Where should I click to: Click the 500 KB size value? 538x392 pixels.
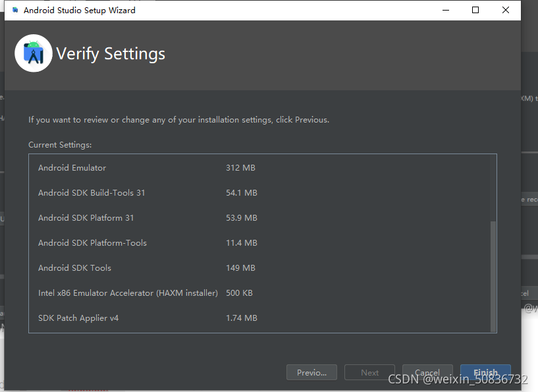(239, 293)
